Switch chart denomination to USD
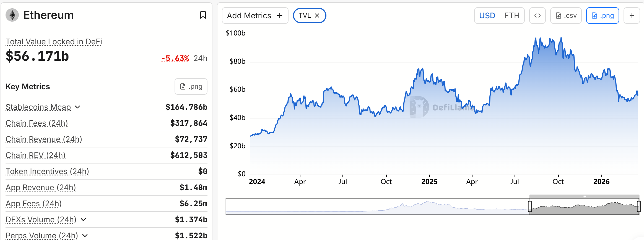 click(x=487, y=16)
